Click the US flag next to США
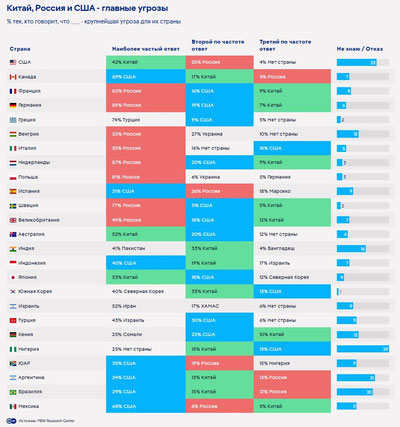 pyautogui.click(x=13, y=62)
